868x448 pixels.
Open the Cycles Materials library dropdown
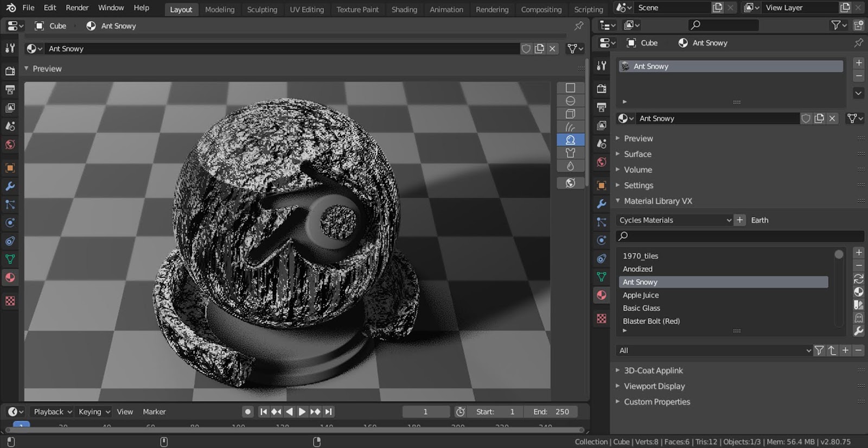(x=675, y=220)
